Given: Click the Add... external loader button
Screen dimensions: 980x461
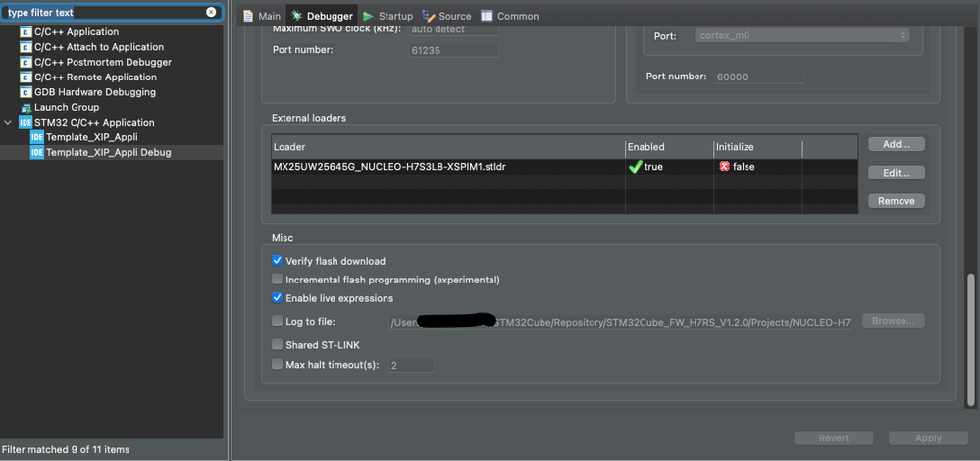Looking at the screenshot, I should point(897,144).
